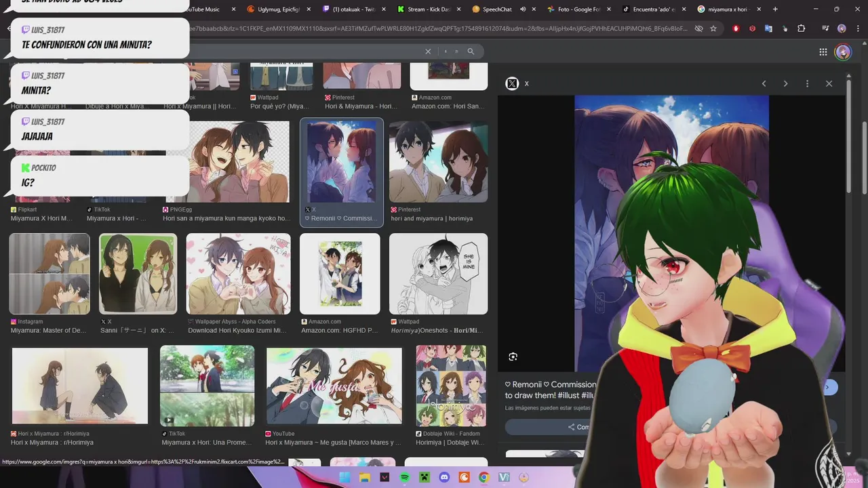The width and height of the screenshot is (868, 488).
Task: Click the address bar URL field
Action: tap(434, 28)
